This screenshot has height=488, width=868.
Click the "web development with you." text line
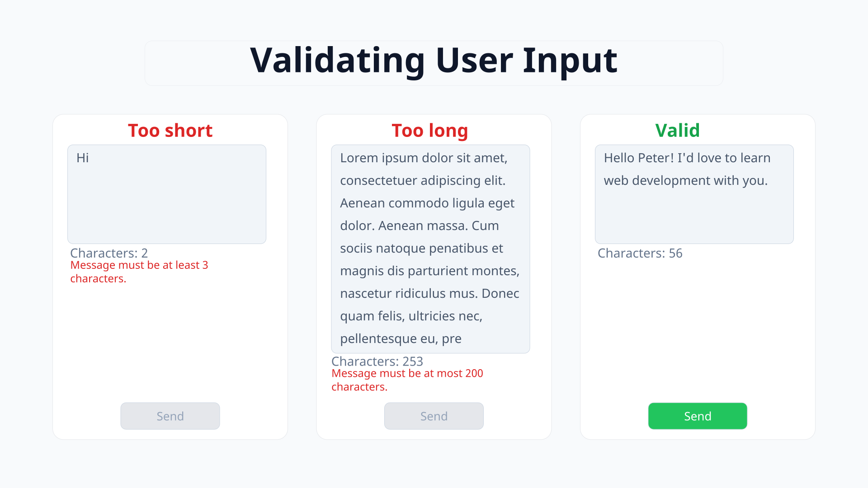coord(685,180)
